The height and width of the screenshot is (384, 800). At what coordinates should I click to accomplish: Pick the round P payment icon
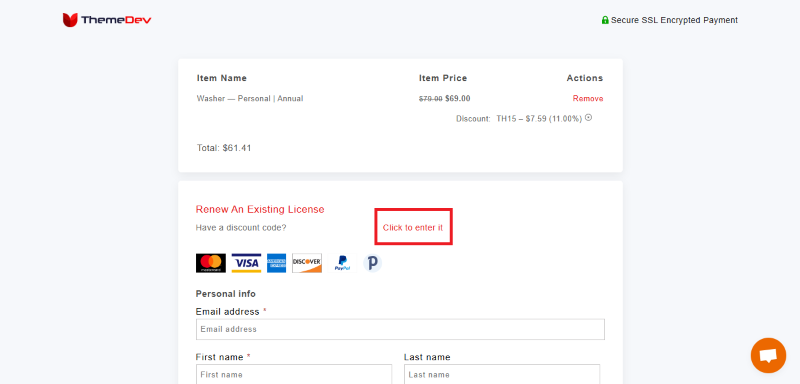[x=373, y=263]
